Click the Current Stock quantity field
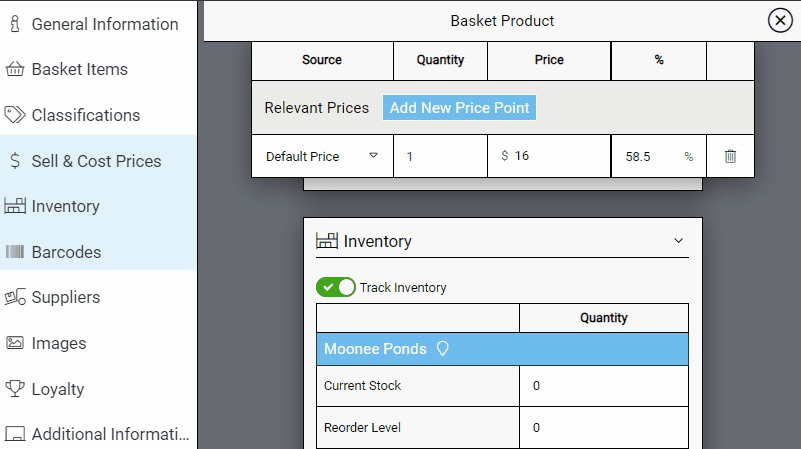This screenshot has width=801, height=449. [x=603, y=386]
